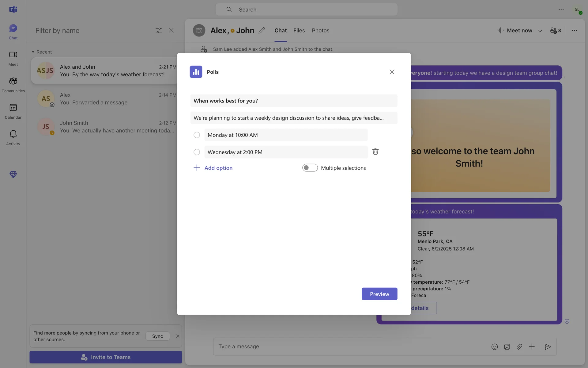Select the Wednesday at 2:00 PM radio button
Viewport: 588px width, 368px height.
click(x=197, y=152)
